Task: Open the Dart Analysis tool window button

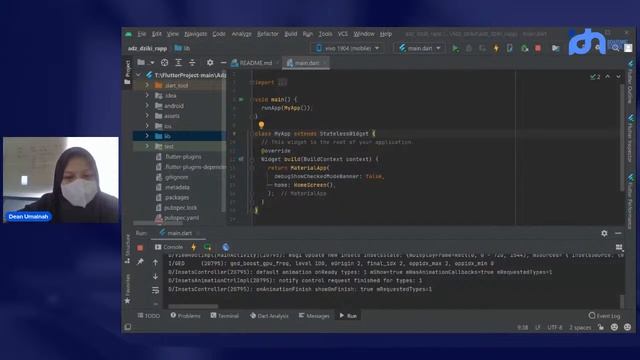Action: pyautogui.click(x=269, y=316)
